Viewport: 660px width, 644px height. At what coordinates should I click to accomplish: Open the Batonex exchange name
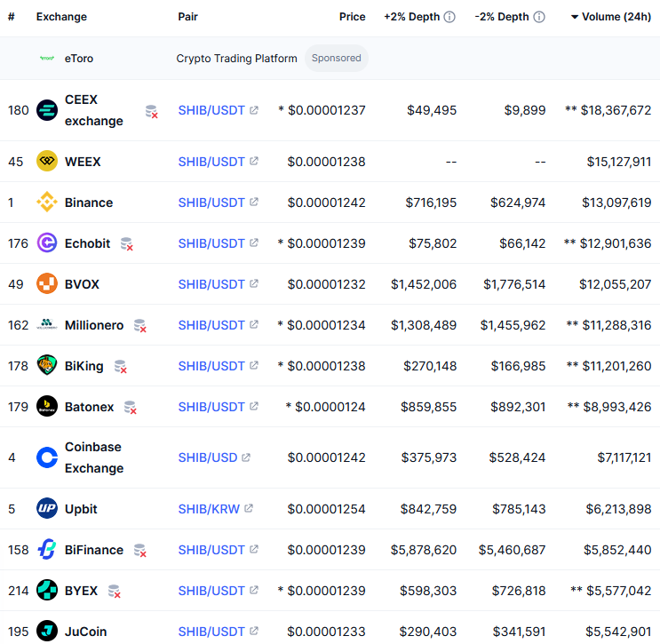point(89,407)
